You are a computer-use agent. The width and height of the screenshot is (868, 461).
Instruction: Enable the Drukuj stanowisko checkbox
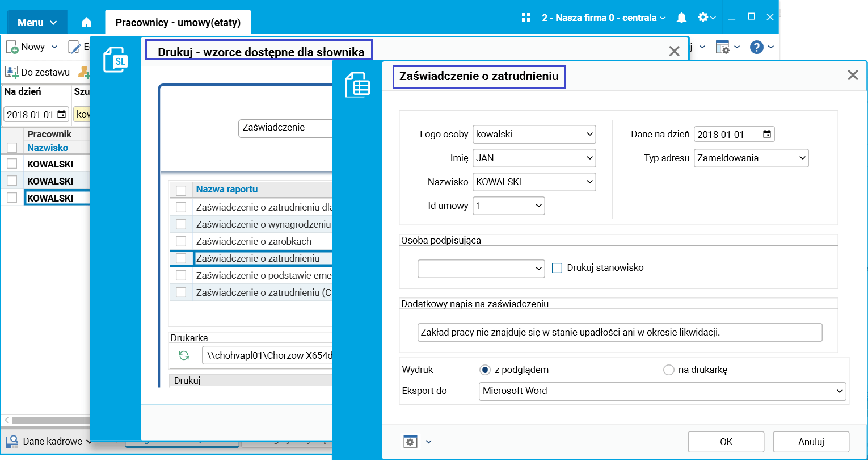[557, 268]
